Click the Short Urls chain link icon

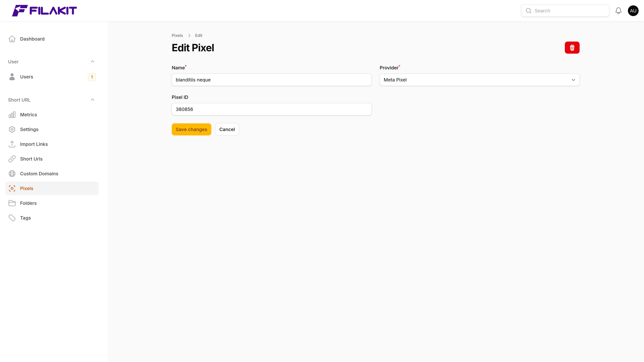pyautogui.click(x=12, y=159)
